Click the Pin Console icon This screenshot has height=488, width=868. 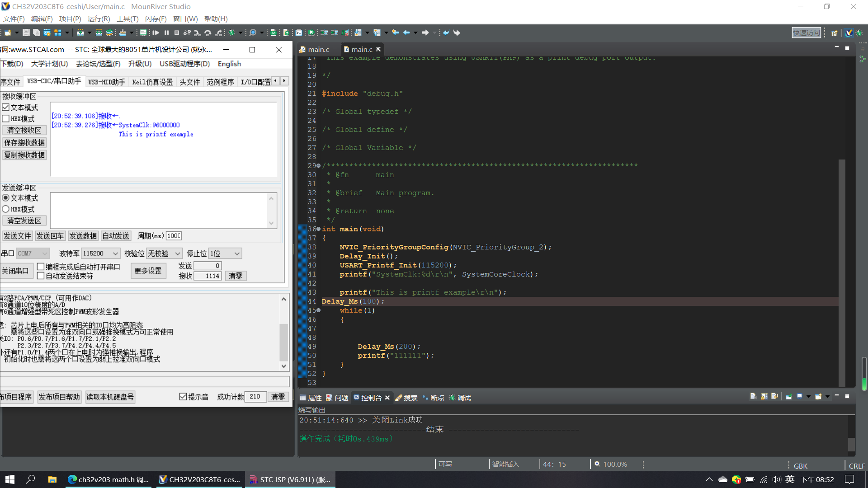(788, 396)
